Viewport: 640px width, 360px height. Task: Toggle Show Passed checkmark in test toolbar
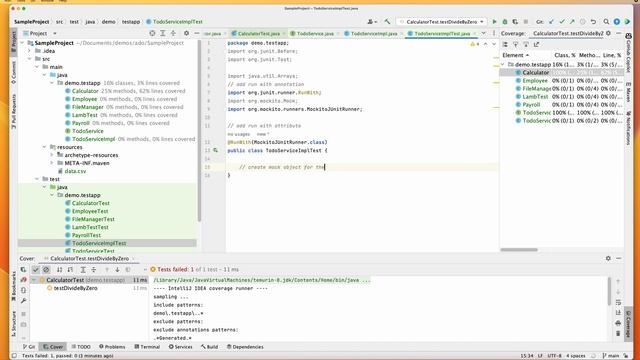pyautogui.click(x=36, y=270)
